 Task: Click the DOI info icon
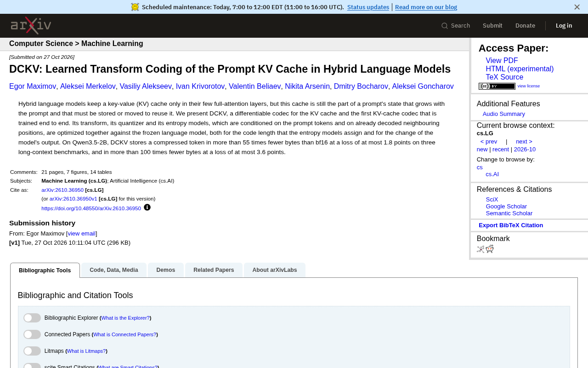tap(147, 207)
